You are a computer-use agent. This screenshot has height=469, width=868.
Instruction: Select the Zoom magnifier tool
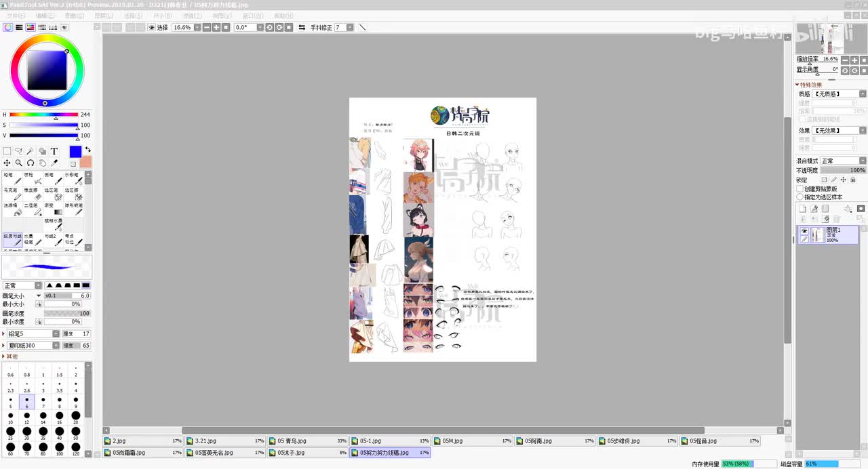(18, 163)
